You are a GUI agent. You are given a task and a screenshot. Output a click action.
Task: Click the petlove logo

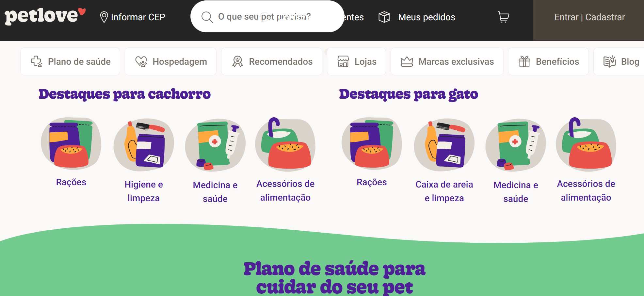45,16
